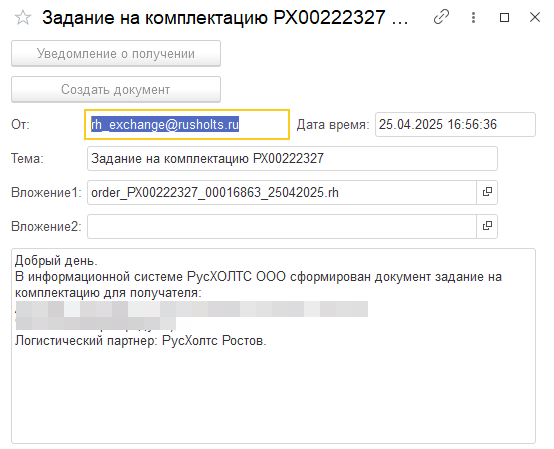The width and height of the screenshot is (554, 449).
Task: Maximize the Задание на комплектацию window
Action: pos(504,17)
